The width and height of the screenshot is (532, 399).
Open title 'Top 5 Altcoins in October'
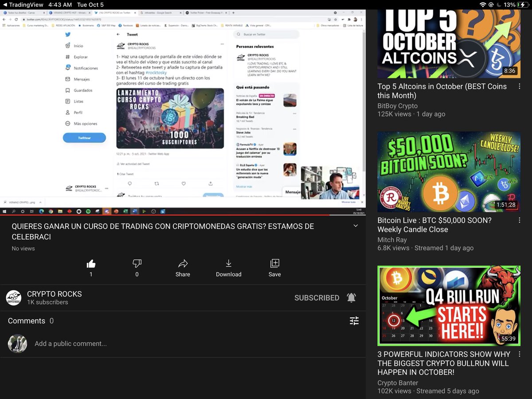click(442, 91)
